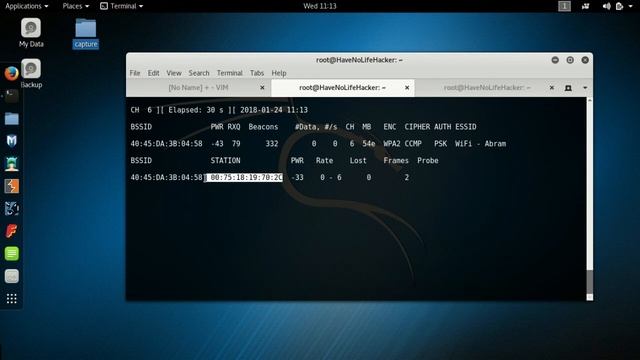Click the WPA2 encryption value

(392, 144)
